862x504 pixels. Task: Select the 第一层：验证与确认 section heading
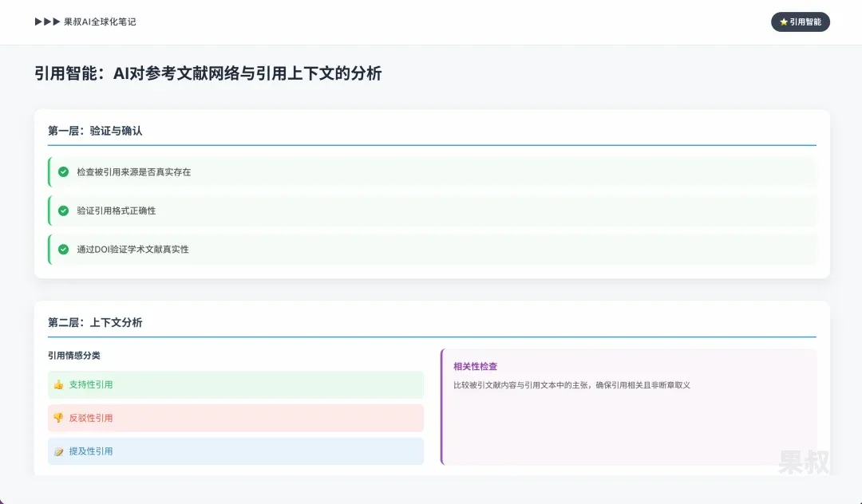click(x=95, y=131)
